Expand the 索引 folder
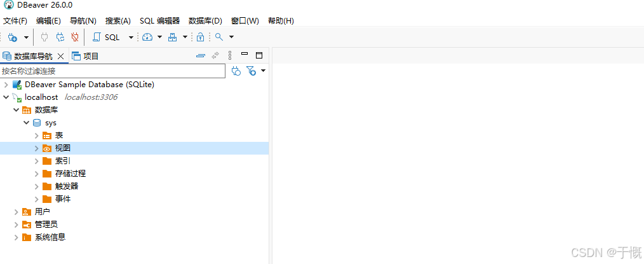 (37, 161)
